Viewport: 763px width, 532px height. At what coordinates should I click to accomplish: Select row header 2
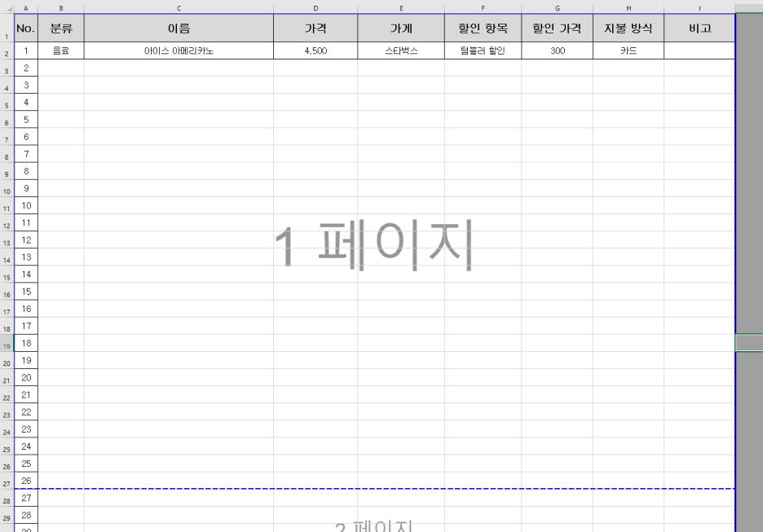7,51
